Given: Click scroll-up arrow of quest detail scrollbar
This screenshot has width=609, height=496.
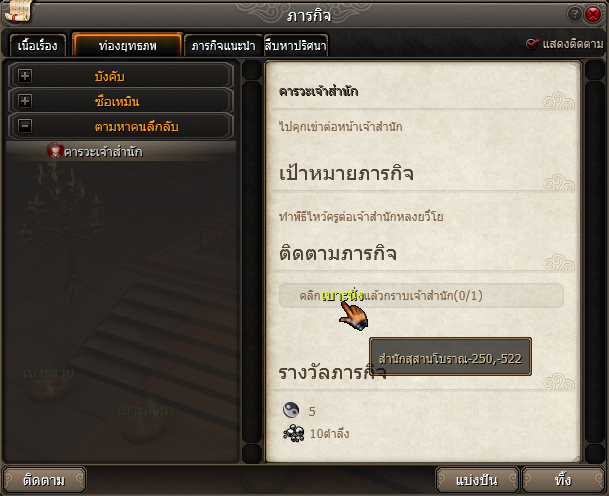Looking at the screenshot, I should (x=594, y=70).
